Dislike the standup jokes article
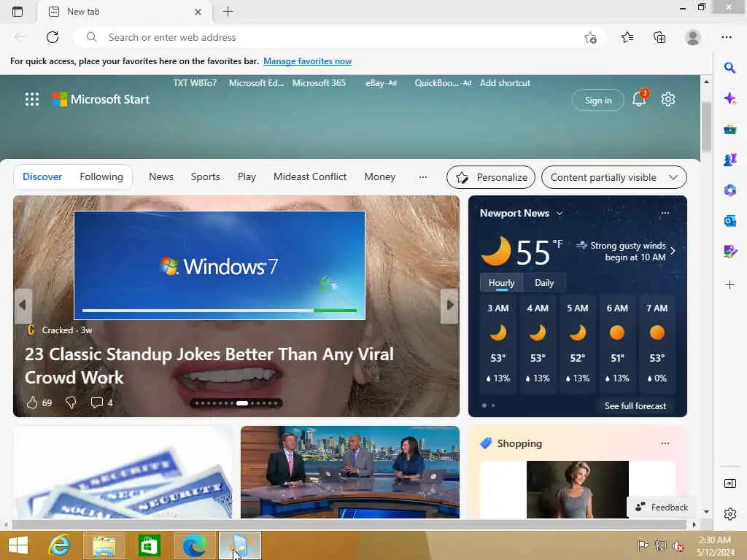Image resolution: width=747 pixels, height=560 pixels. tap(71, 402)
